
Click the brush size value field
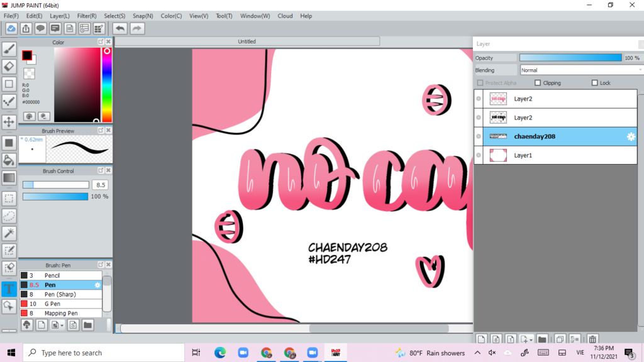coord(101,185)
